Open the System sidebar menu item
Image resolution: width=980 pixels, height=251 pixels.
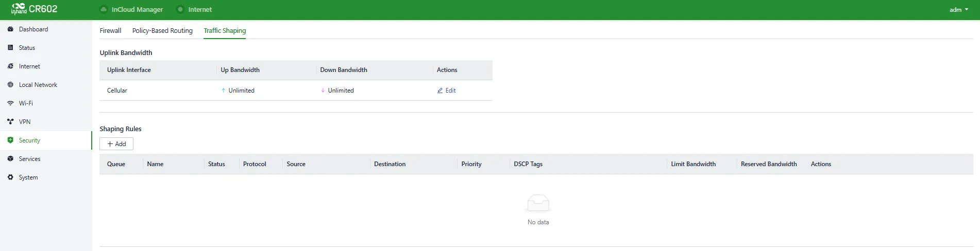click(46, 177)
